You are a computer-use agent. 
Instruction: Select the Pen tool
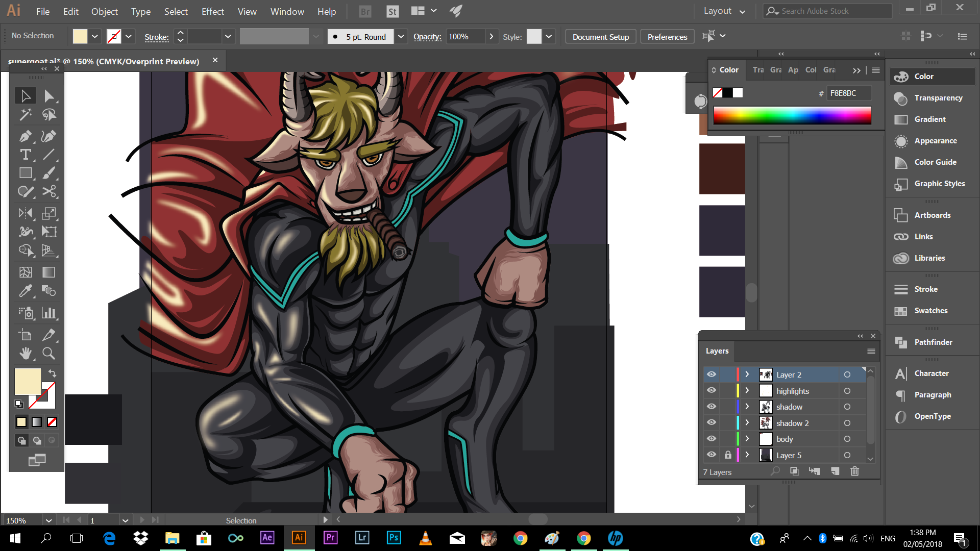tap(25, 136)
